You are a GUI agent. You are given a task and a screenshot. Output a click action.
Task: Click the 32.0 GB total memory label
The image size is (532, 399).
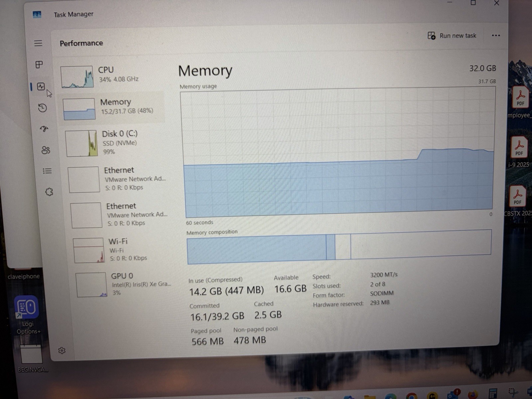click(x=482, y=68)
